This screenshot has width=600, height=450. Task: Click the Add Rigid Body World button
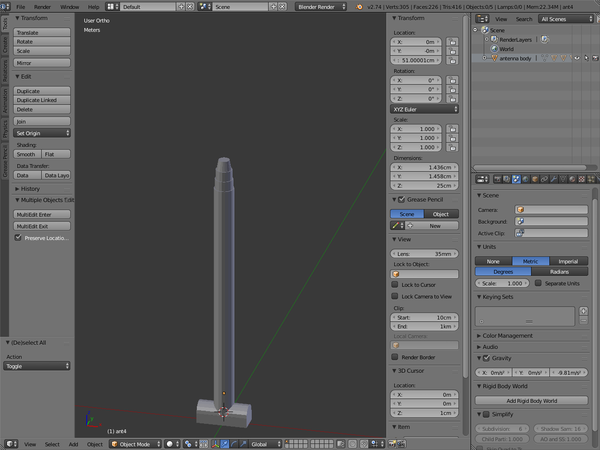[x=531, y=400]
